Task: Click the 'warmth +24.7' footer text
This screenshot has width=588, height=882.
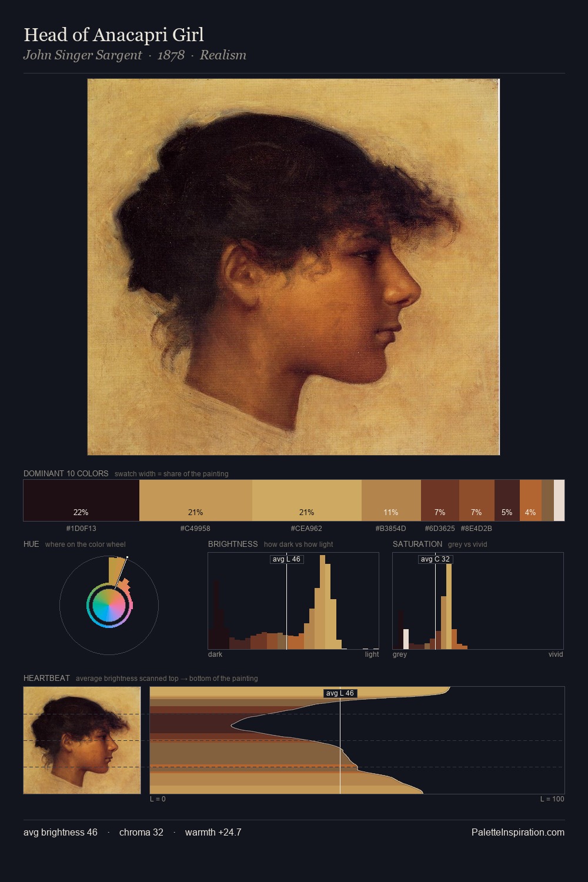Action: coord(213,833)
